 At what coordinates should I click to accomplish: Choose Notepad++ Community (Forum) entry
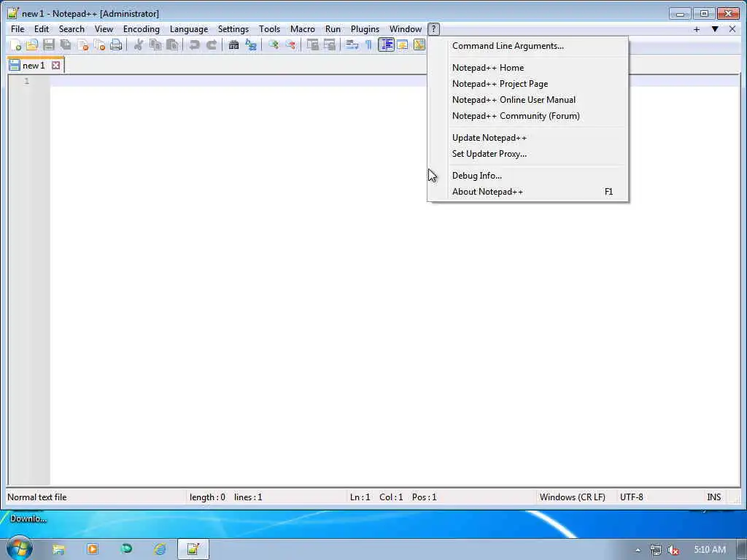tap(528, 116)
